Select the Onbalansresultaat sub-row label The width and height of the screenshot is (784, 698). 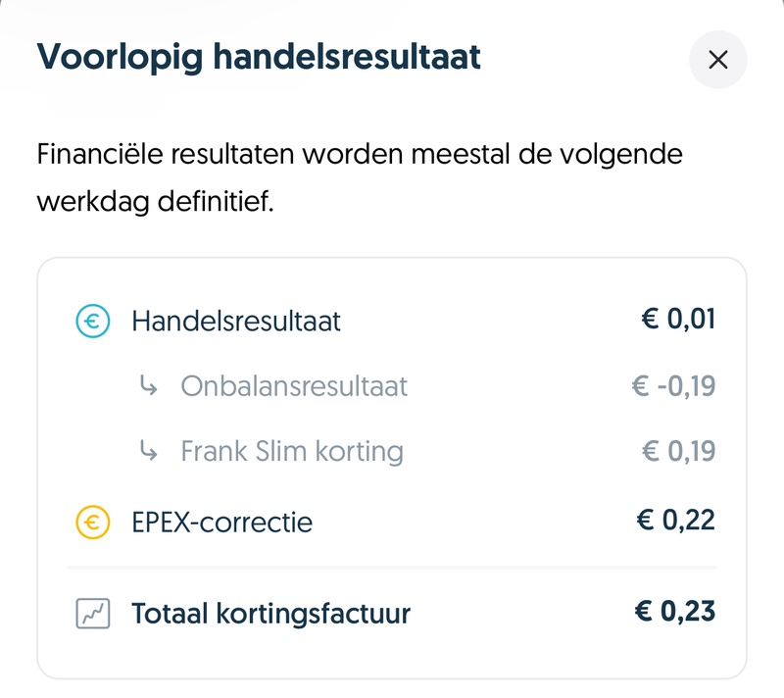click(294, 386)
